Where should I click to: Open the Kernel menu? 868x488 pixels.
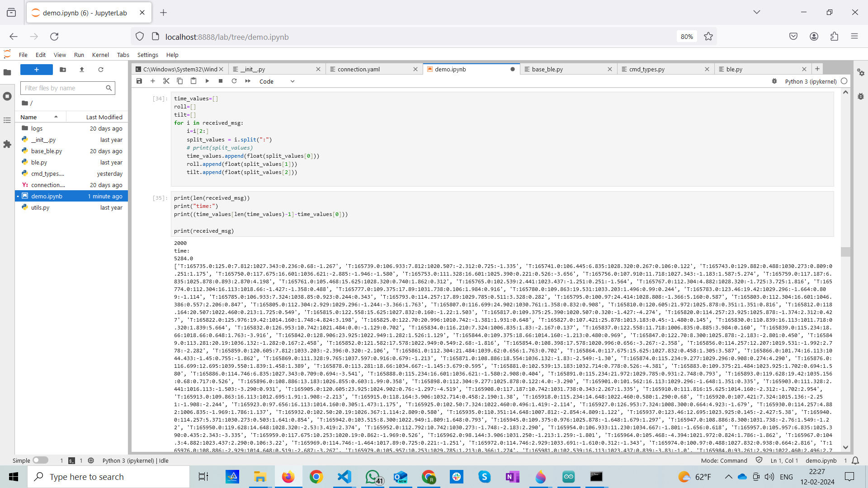pos(100,55)
